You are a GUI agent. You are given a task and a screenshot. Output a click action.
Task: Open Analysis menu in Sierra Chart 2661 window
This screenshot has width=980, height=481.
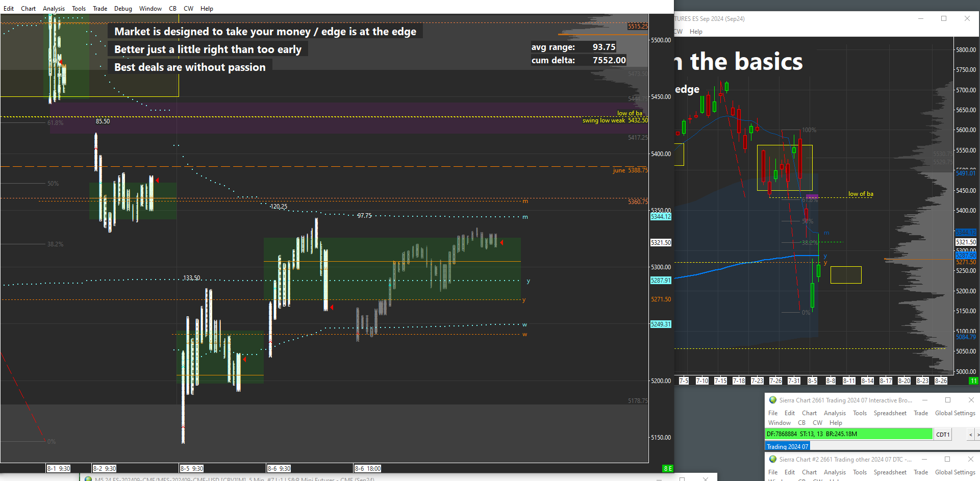click(x=835, y=413)
